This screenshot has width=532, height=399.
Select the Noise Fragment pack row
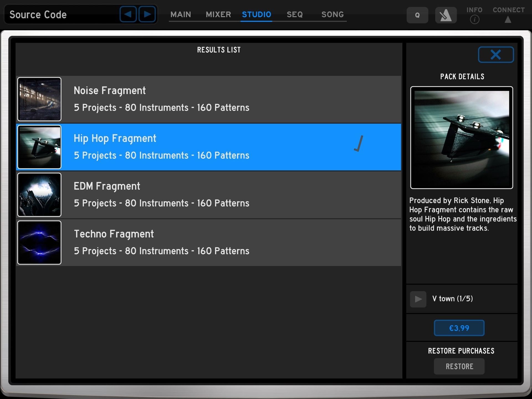point(209,99)
